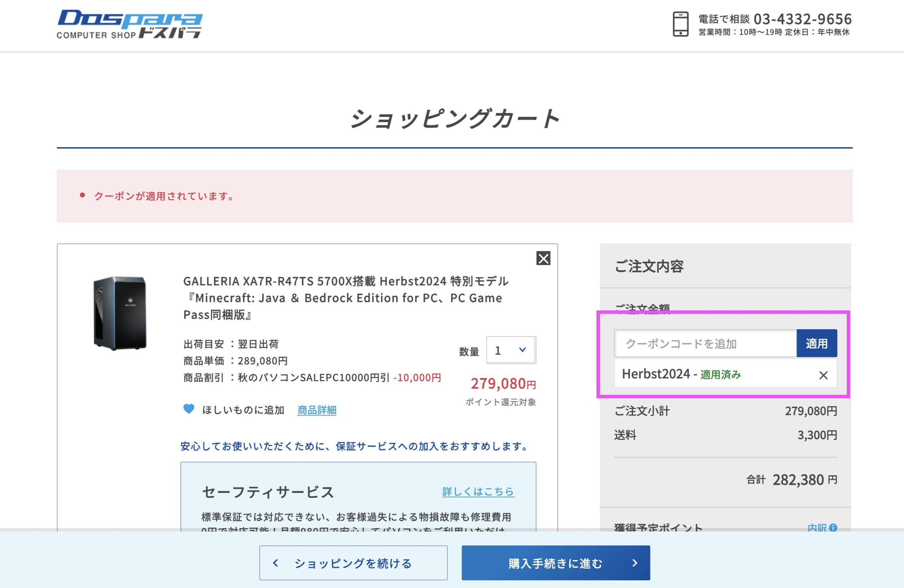Apply the coupon with 適用 button
Screen dimensions: 904x588
[x=817, y=343]
